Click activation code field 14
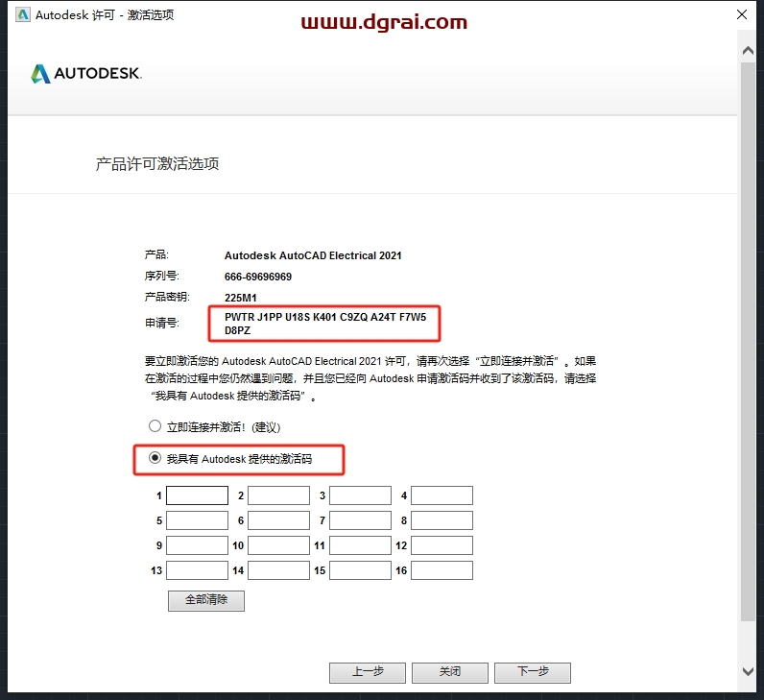 278,570
